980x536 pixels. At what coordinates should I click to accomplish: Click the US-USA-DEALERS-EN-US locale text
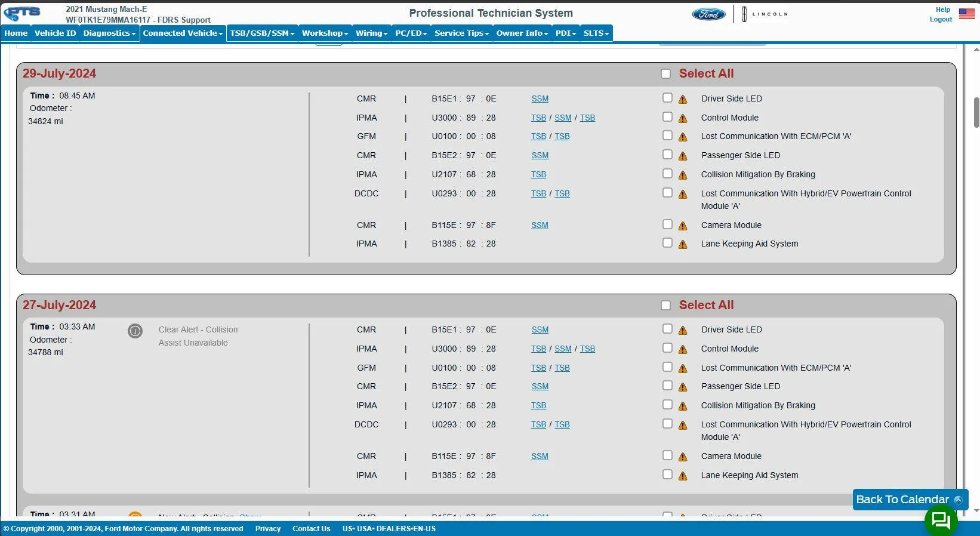(389, 529)
